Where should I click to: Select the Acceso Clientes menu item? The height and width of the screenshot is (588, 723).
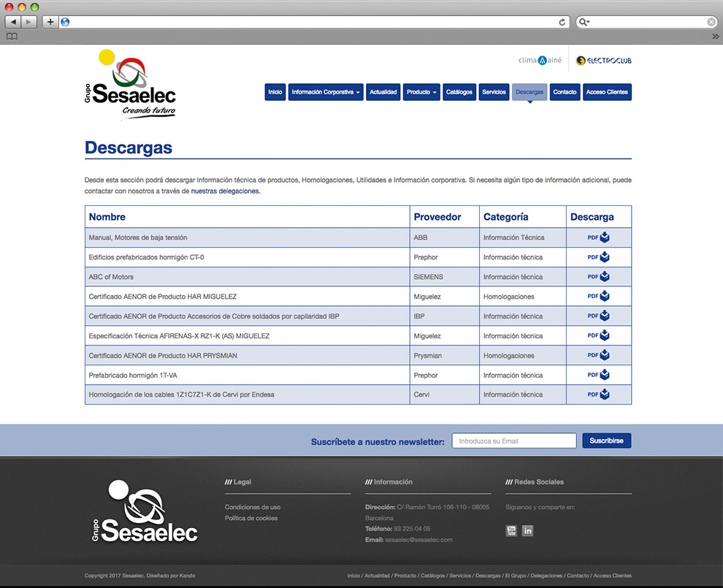[607, 92]
